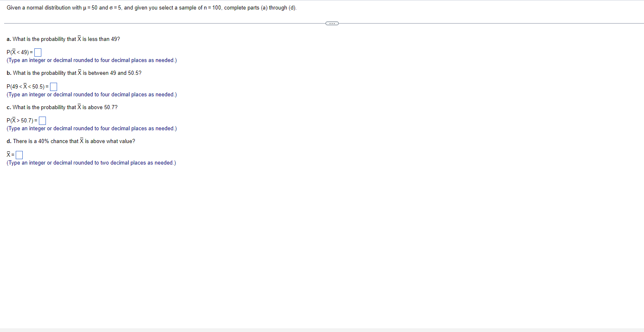The image size is (644, 332).
Task: Click the rounding instruction under part (a)
Action: [91, 60]
